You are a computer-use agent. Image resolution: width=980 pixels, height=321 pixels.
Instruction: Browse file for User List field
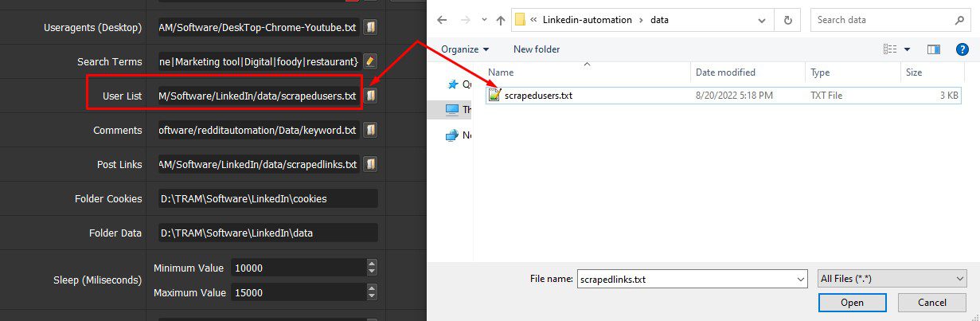tap(370, 96)
